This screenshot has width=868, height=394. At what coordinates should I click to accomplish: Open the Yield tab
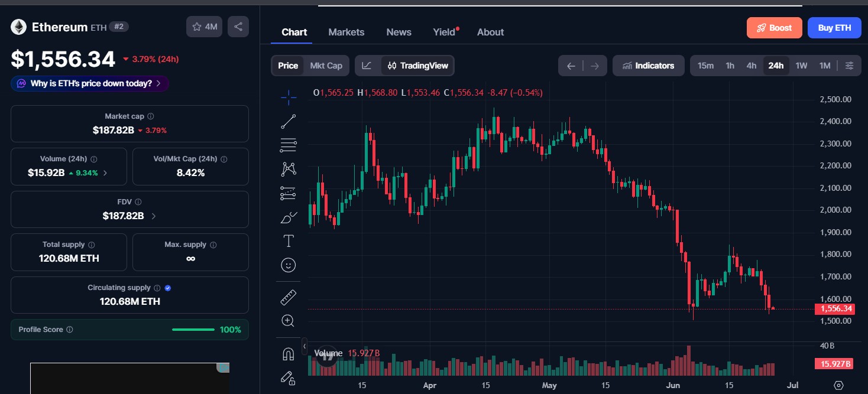[x=445, y=32]
